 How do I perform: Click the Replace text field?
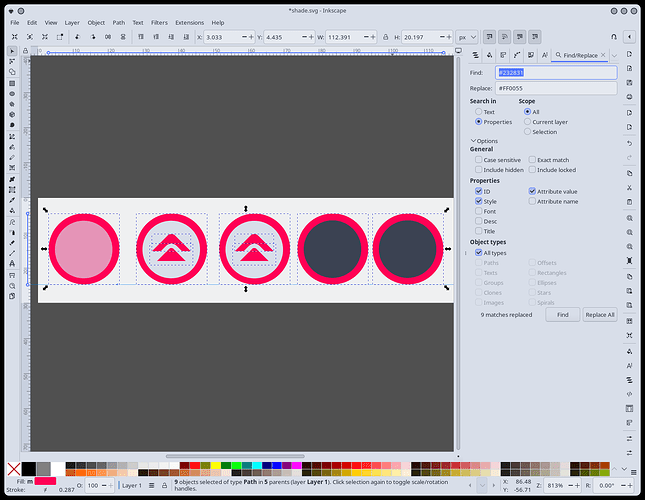point(556,88)
